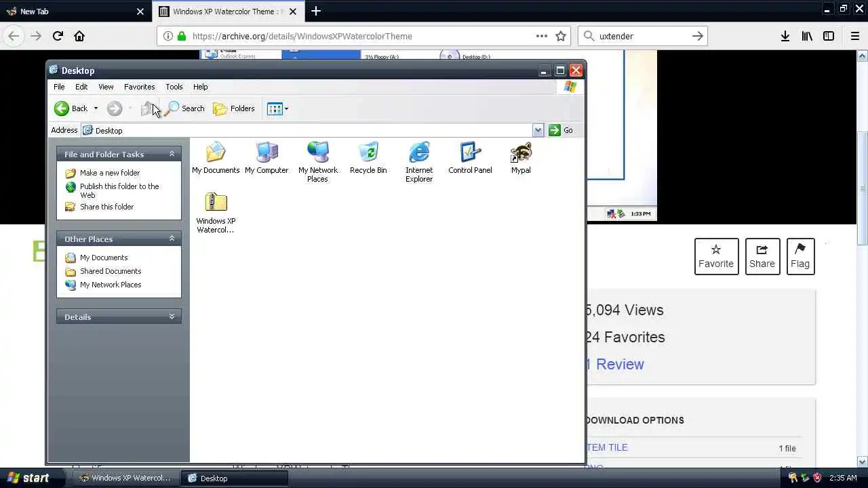868x488 pixels.
Task: Open the Tools menu
Action: click(174, 87)
